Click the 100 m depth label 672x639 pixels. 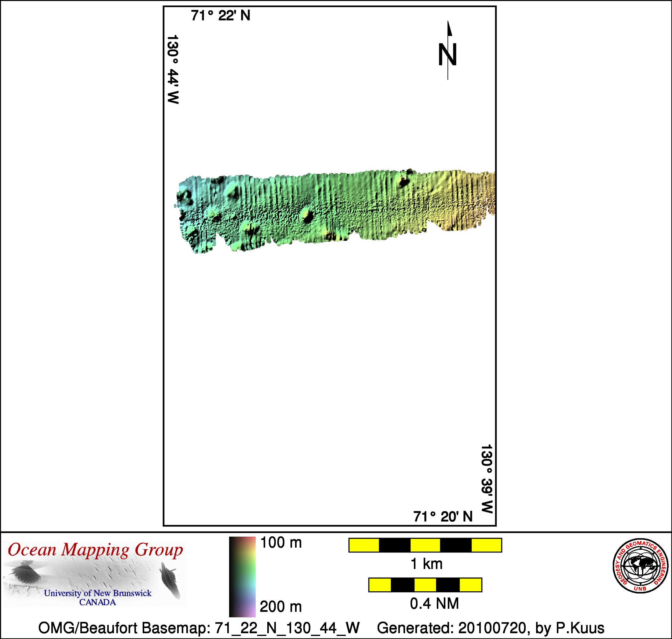(x=281, y=543)
